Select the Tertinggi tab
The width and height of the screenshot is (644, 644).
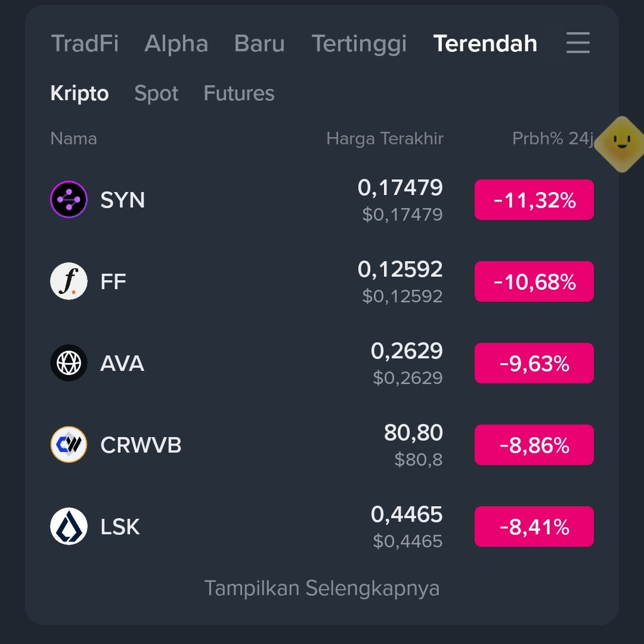coord(359,44)
